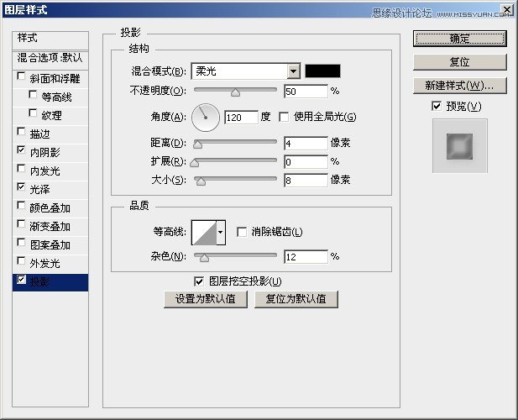
Task: Check the 外发光 checkbox
Action: click(21, 261)
